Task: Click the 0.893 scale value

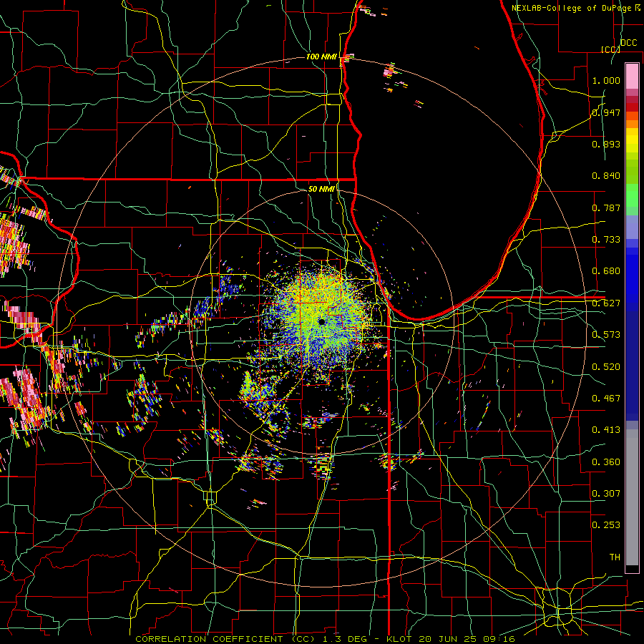Action: pyautogui.click(x=606, y=144)
